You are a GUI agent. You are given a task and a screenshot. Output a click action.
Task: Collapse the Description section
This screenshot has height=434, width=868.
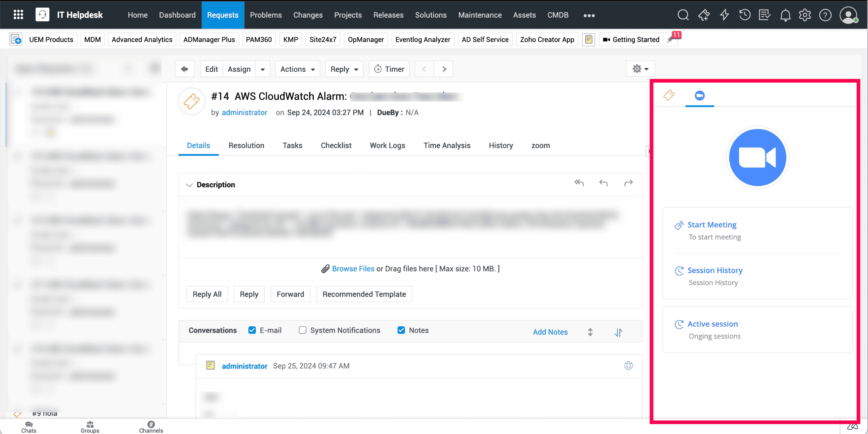pos(189,185)
